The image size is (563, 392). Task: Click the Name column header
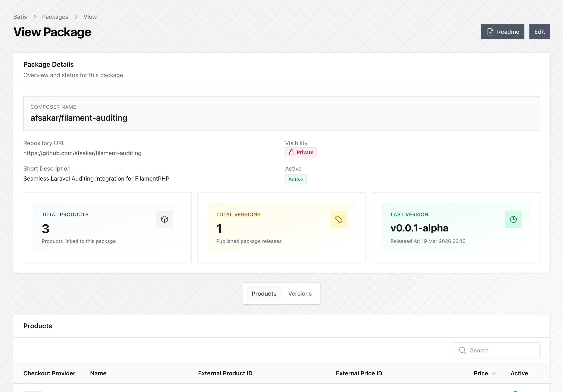click(98, 373)
